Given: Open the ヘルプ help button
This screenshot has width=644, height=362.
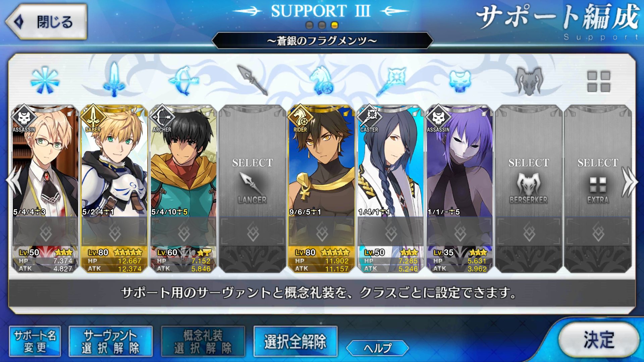Looking at the screenshot, I should point(378,348).
